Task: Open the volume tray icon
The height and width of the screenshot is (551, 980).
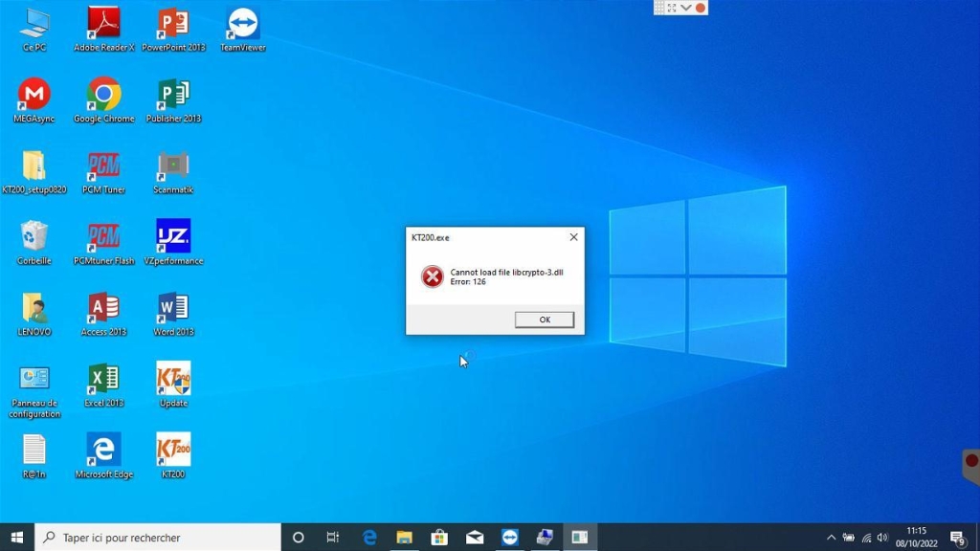Action: [882, 538]
